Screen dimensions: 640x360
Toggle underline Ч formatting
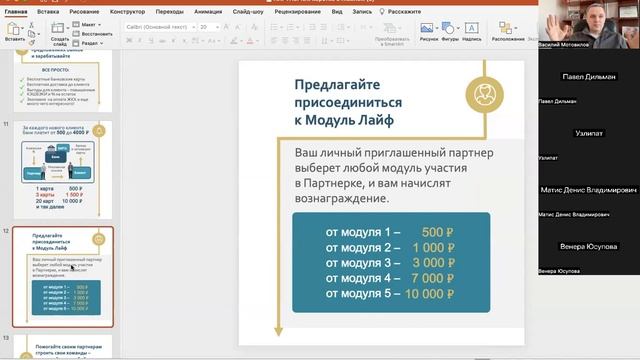click(x=151, y=41)
